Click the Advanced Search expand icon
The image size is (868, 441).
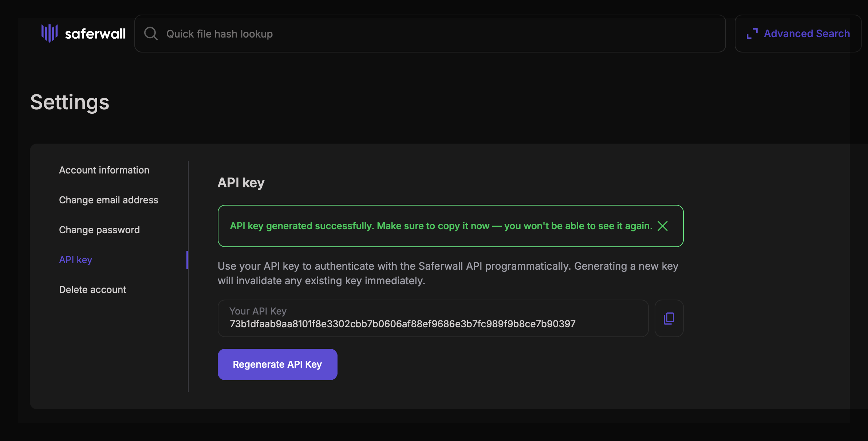click(x=752, y=34)
